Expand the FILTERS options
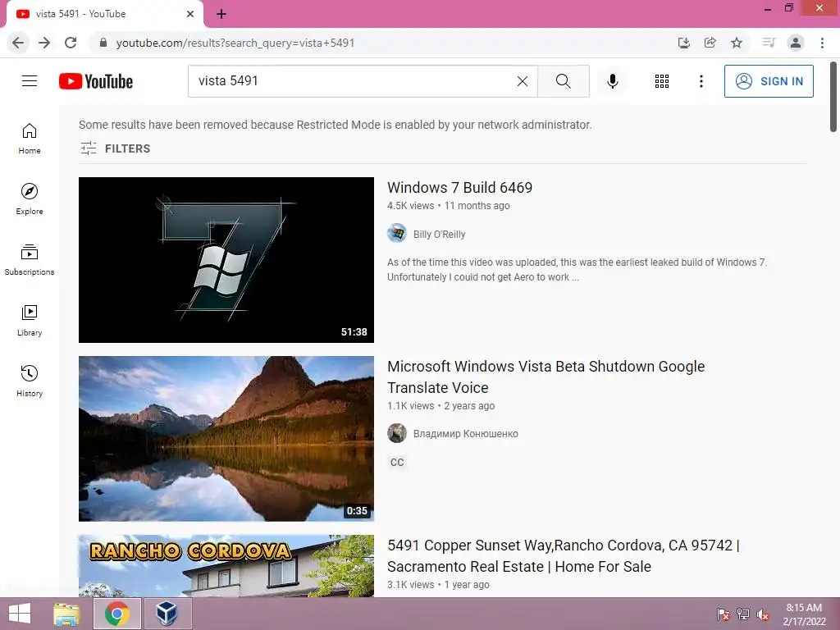 115,148
